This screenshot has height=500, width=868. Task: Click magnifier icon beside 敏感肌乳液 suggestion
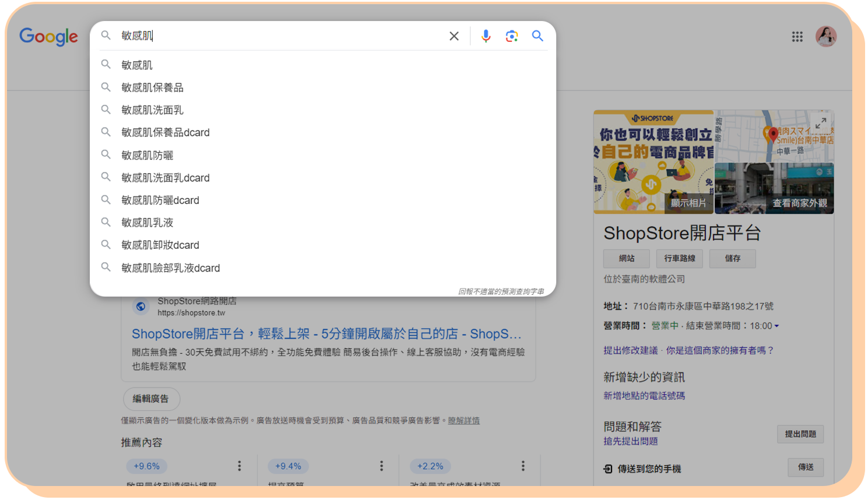[106, 222]
